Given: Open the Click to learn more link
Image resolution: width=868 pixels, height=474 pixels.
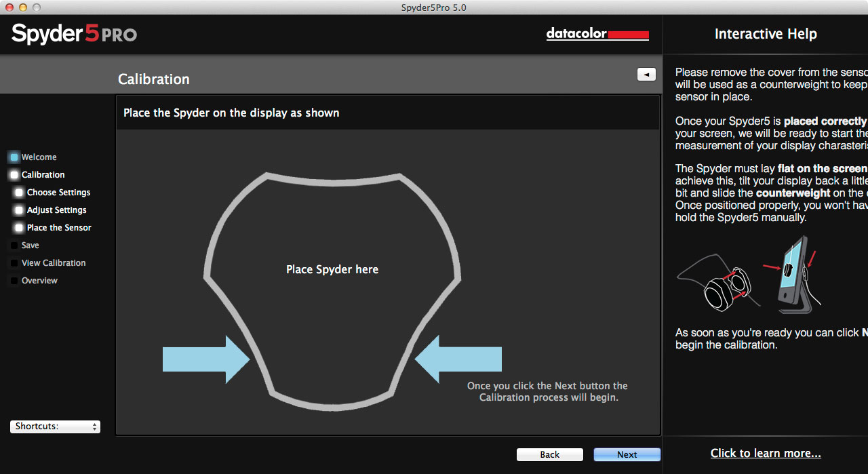Looking at the screenshot, I should click(766, 453).
